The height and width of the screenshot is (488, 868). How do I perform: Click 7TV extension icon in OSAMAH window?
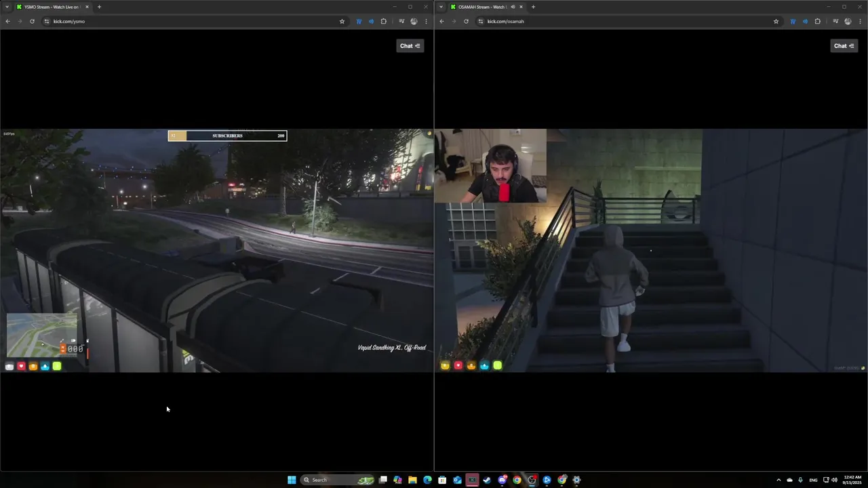click(x=793, y=21)
